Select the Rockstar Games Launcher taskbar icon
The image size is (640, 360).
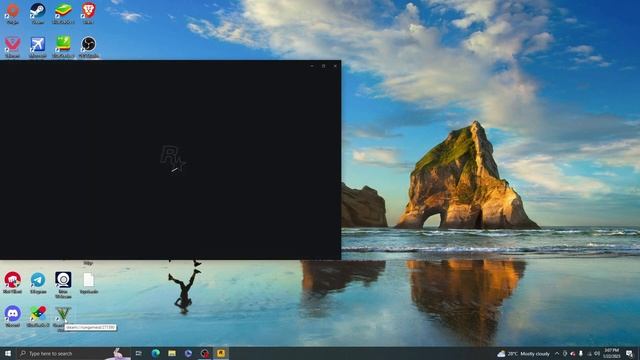point(221,353)
